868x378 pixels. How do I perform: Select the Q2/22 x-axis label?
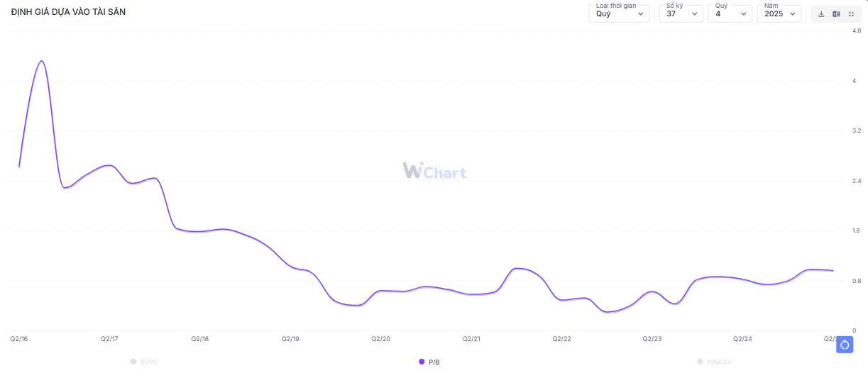(x=562, y=339)
